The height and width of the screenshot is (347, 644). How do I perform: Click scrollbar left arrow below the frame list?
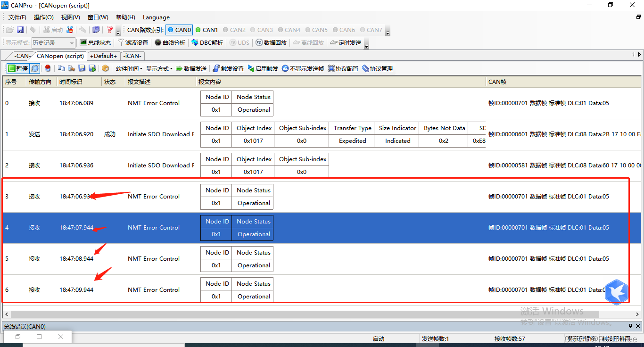point(6,314)
